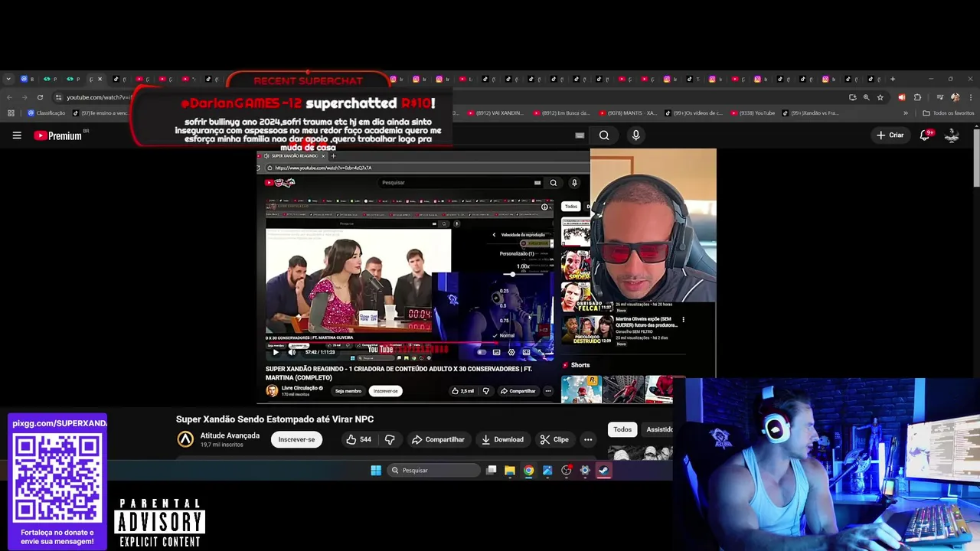Open Task View on the taskbar

[x=492, y=471]
